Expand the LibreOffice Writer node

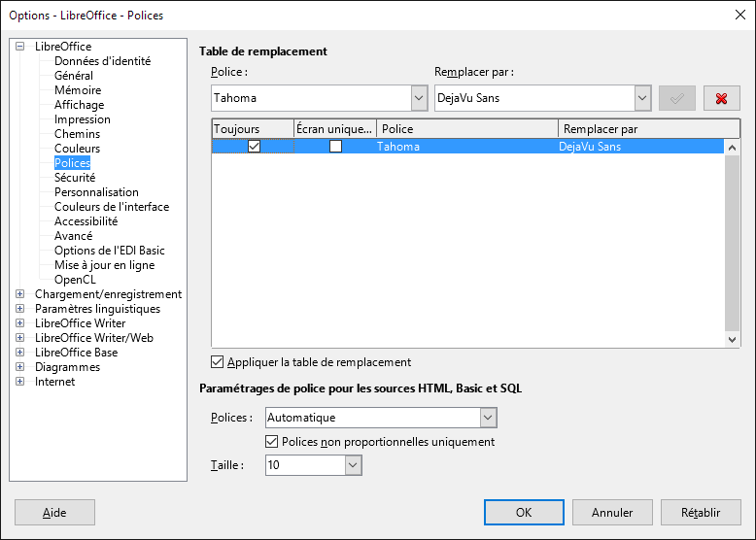(19, 322)
